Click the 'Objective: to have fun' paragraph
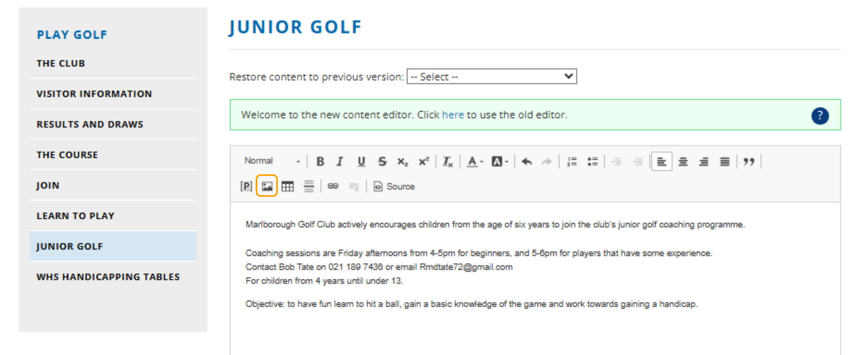Screen dimensions: 868x355 471,304
